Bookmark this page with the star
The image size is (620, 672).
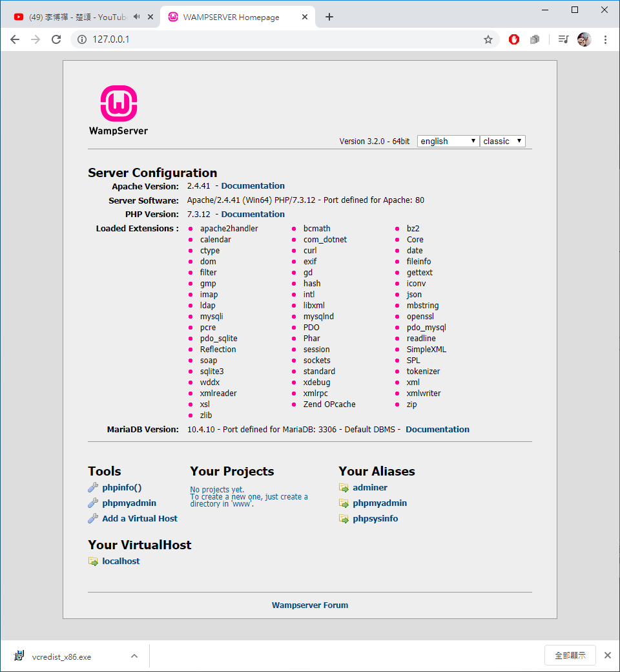click(x=488, y=39)
